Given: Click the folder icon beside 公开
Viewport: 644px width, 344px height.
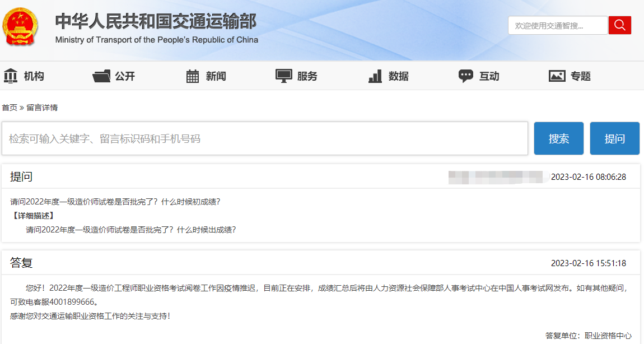Looking at the screenshot, I should [x=101, y=75].
